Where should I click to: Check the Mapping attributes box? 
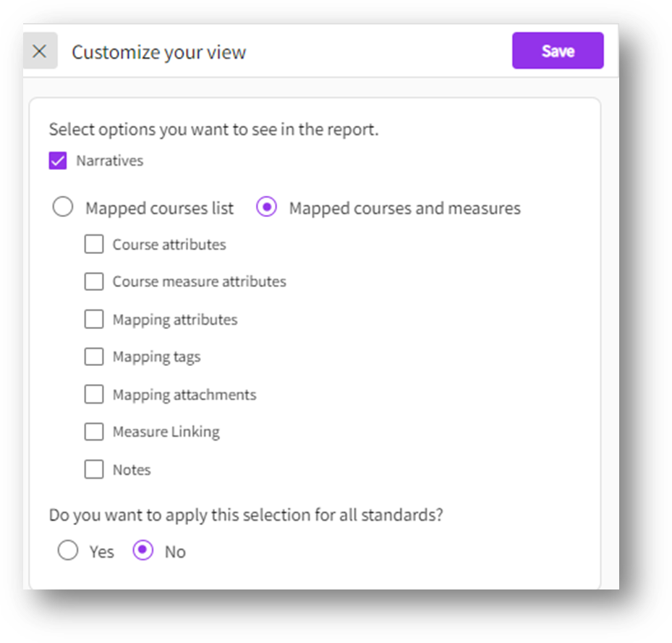point(94,319)
